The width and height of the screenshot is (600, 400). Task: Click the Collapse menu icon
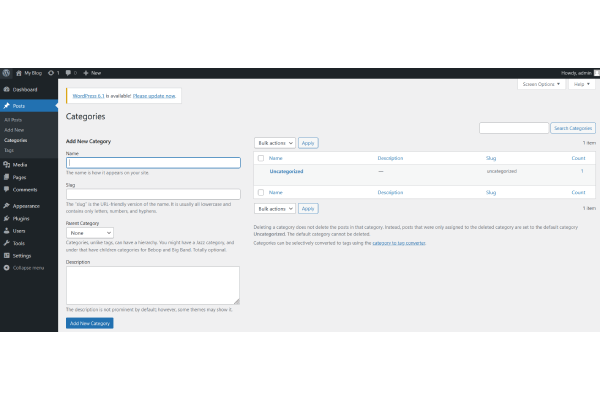(x=7, y=268)
